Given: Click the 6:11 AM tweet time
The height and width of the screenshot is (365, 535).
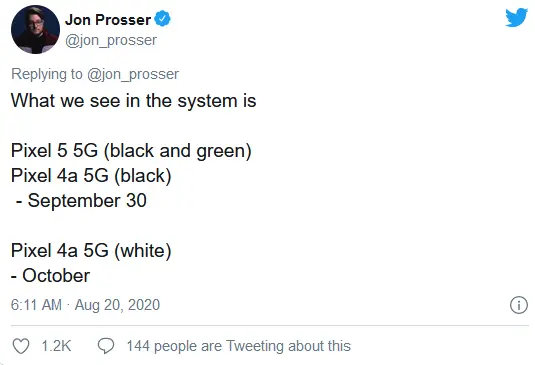Looking at the screenshot, I should click(36, 305).
